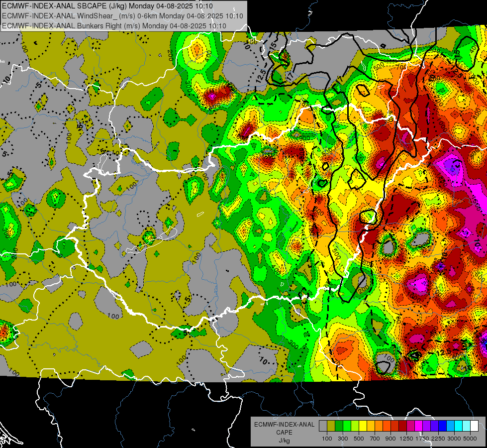Select the red-orange swatch before 900
This screenshot has height=448, width=487.
point(387,426)
